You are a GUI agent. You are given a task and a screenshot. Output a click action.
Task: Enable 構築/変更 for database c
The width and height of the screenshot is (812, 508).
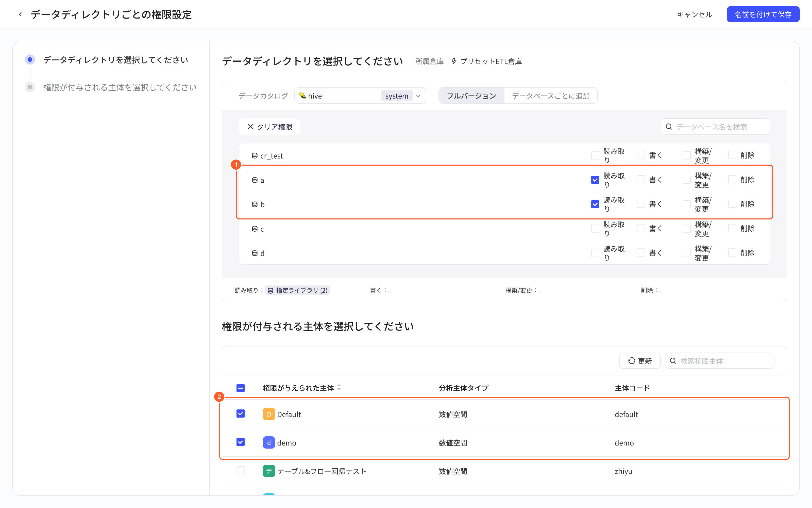[686, 229]
